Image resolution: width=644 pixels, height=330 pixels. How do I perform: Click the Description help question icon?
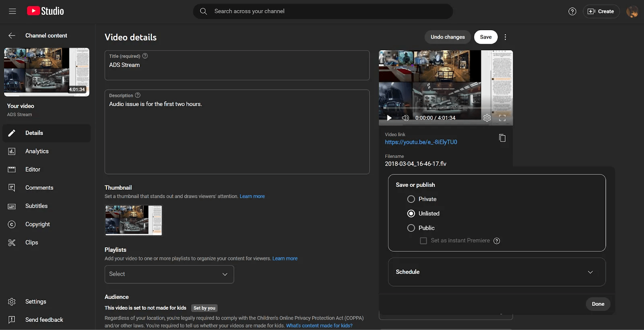point(138,95)
